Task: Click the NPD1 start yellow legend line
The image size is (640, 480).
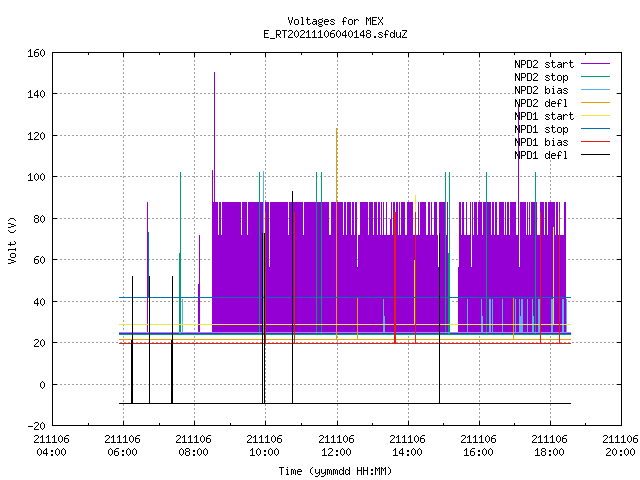Action: pyautogui.click(x=595, y=116)
